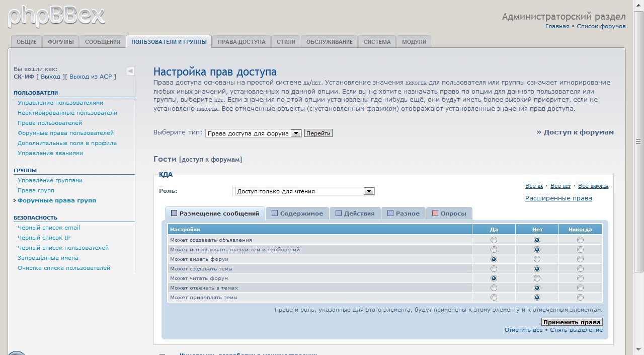Open Управление группами in the sidebar

[x=50, y=180]
